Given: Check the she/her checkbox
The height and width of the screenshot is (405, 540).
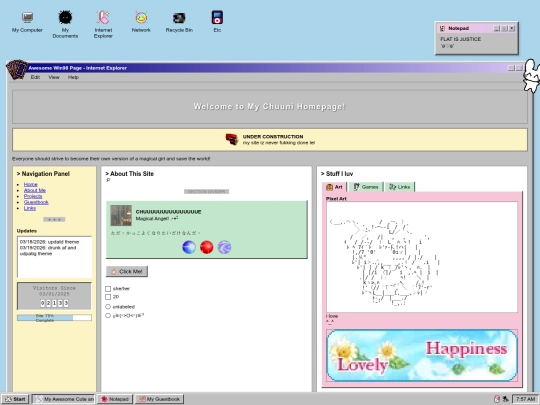Looking at the screenshot, I should click(108, 289).
